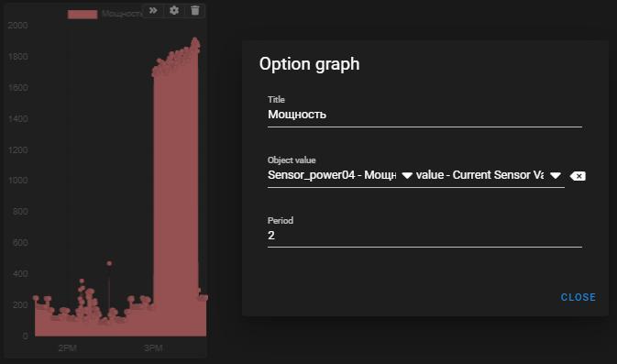The width and height of the screenshot is (617, 364).
Task: Click the 2000 y-axis label
Action: click(17, 25)
